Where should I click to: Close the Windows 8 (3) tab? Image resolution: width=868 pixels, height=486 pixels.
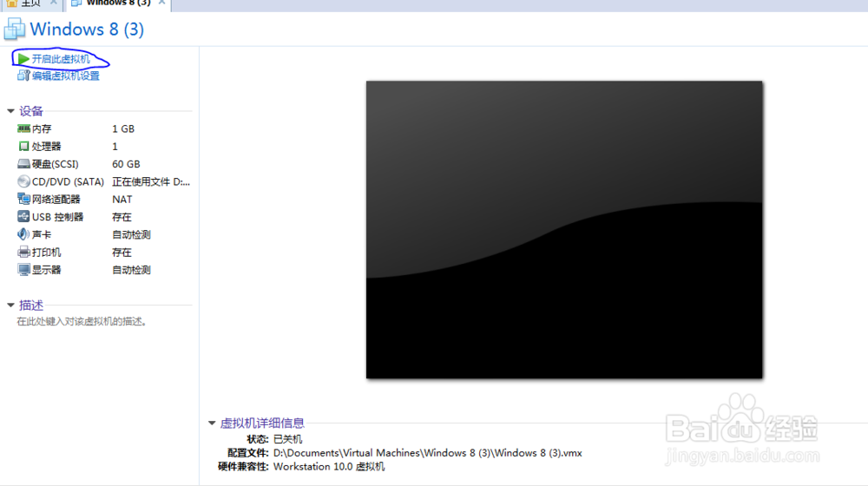[161, 3]
